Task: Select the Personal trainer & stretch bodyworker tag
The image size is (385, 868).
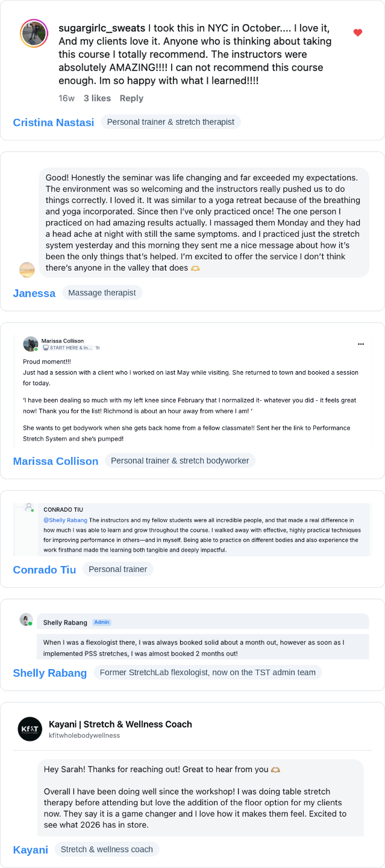Action: click(180, 461)
